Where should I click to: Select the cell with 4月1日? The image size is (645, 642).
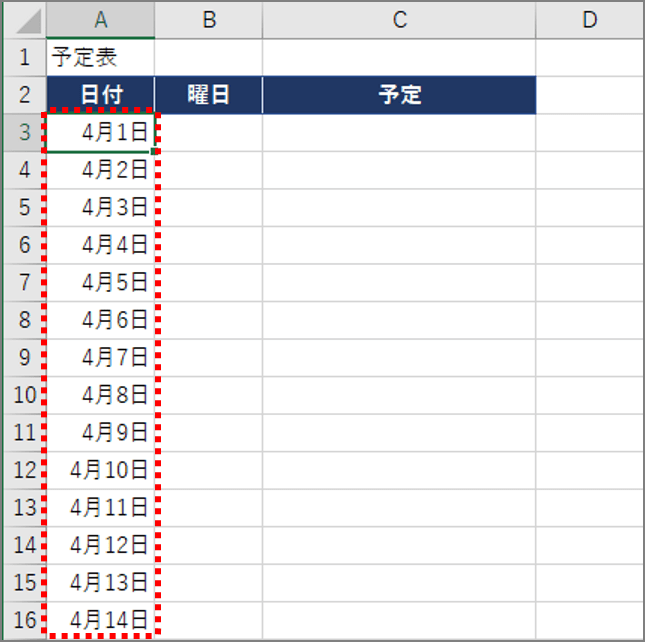click(x=101, y=132)
